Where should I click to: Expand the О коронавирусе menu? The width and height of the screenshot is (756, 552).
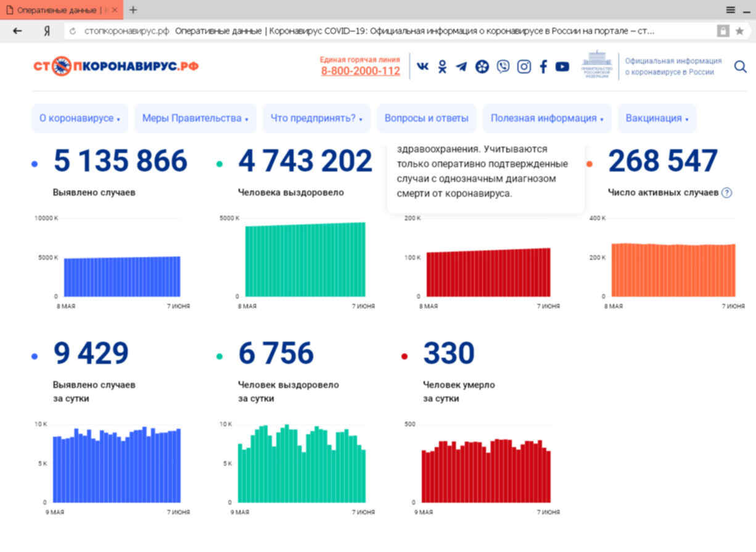[80, 118]
